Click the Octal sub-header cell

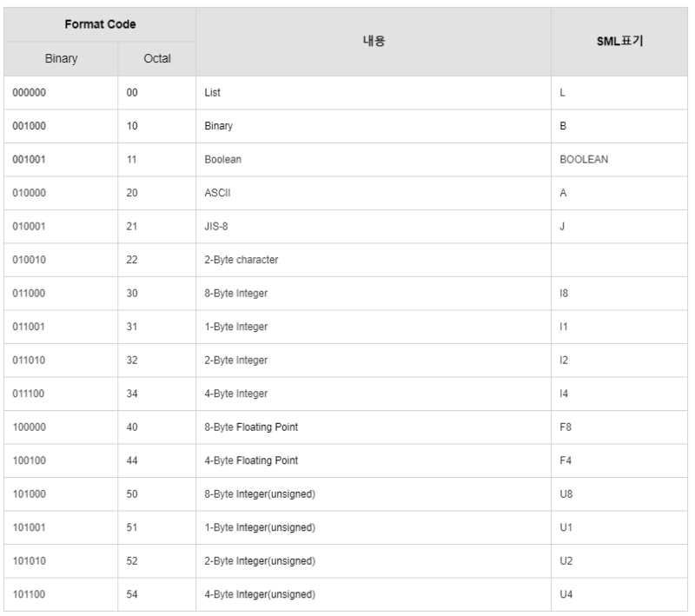click(x=156, y=59)
